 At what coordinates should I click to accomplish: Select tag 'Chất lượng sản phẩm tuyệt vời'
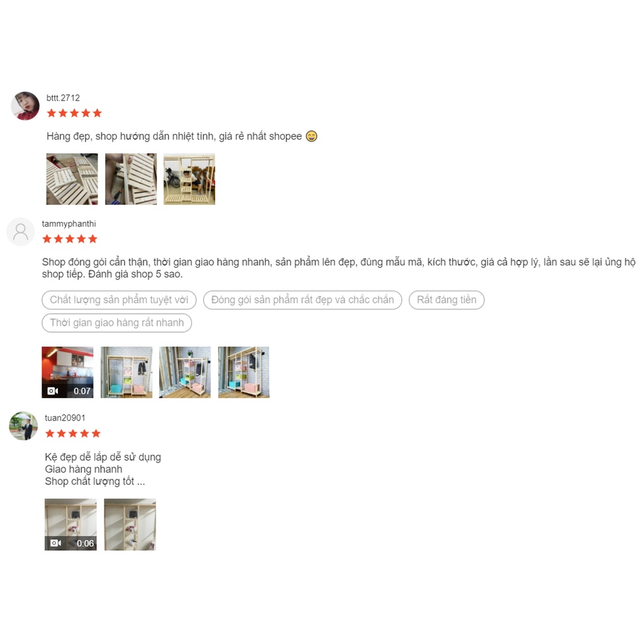pyautogui.click(x=119, y=300)
